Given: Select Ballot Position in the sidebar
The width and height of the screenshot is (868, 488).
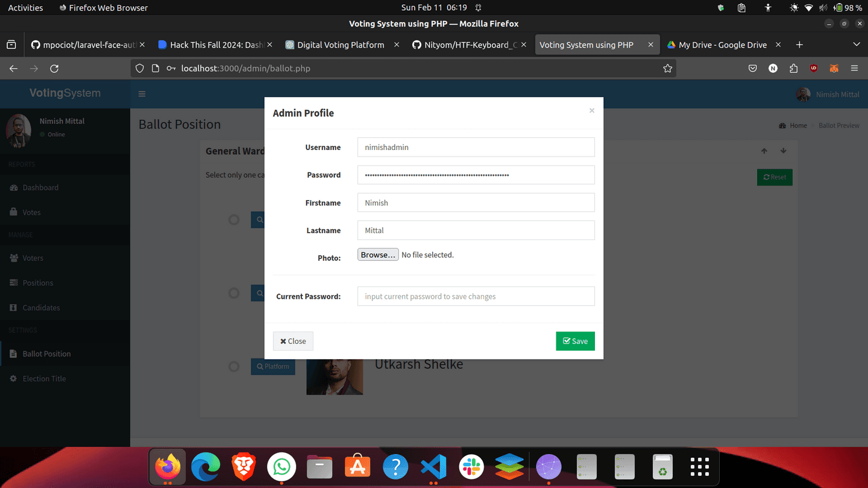Looking at the screenshot, I should [64, 354].
